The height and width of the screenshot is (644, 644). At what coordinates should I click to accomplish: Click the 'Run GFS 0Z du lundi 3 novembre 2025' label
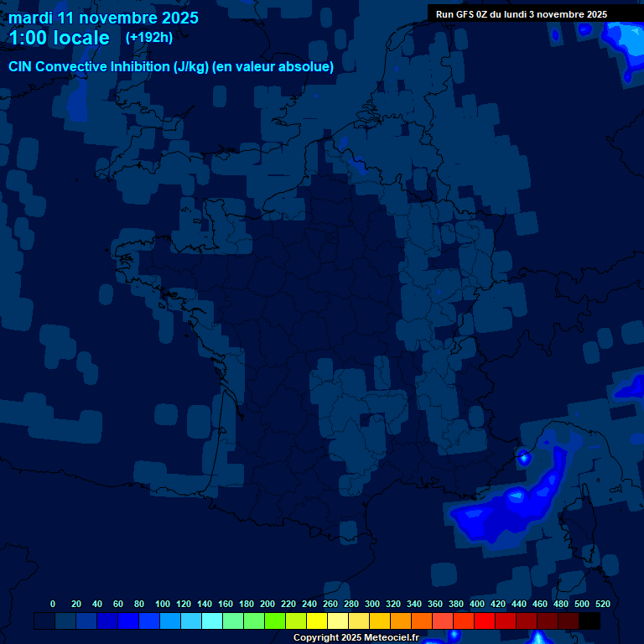[x=522, y=14]
